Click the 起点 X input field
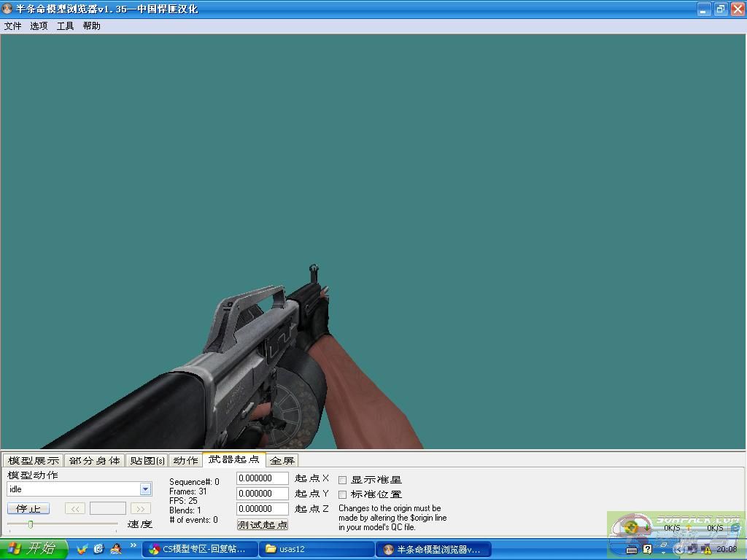This screenshot has height=560, width=747. click(263, 478)
